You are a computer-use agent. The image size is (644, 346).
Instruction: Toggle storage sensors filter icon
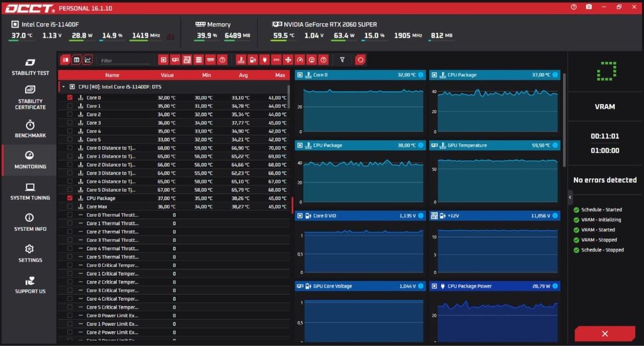point(199,60)
